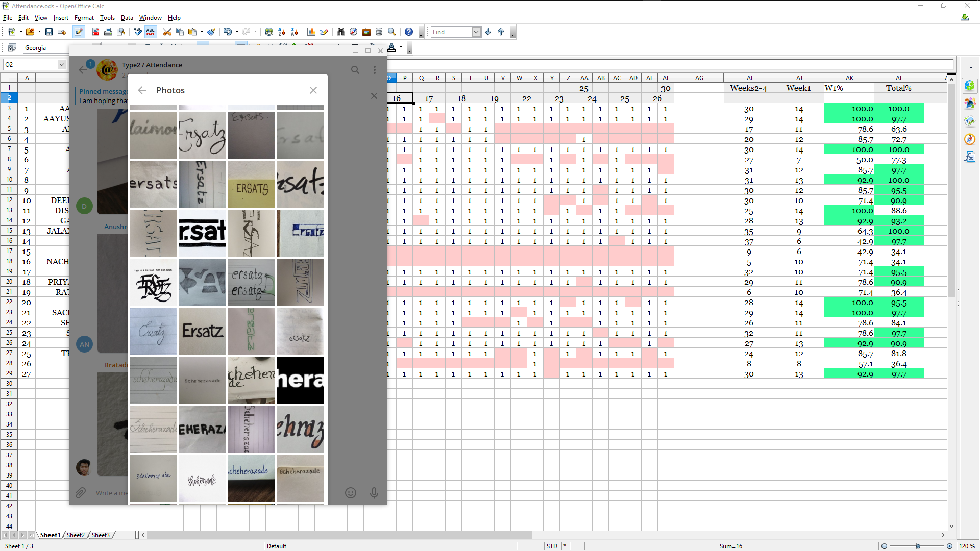
Task: Click the Chart Insert icon in toolbar
Action: [312, 32]
